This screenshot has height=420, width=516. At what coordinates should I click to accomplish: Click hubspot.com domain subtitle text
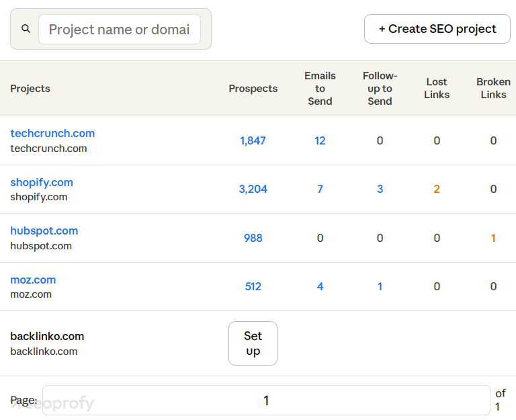(41, 246)
